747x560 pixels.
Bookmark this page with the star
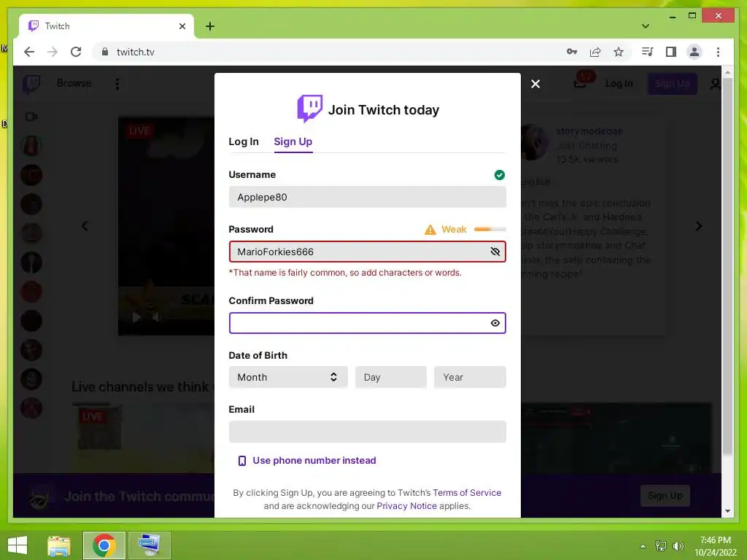click(x=619, y=52)
